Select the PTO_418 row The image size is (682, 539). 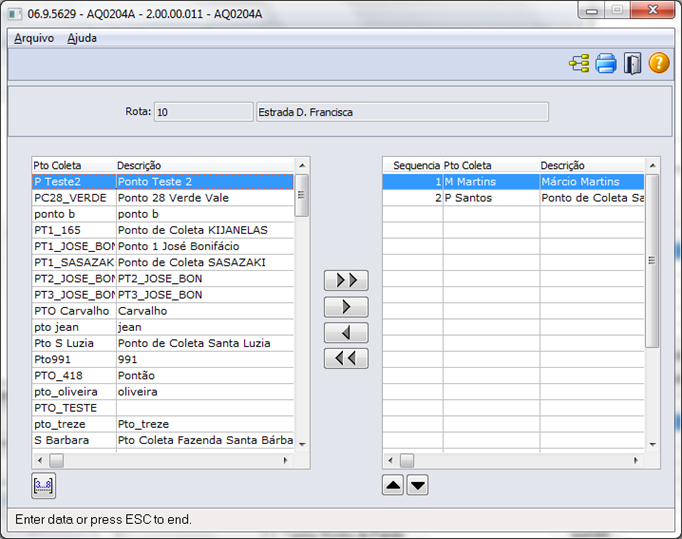pyautogui.click(x=163, y=375)
